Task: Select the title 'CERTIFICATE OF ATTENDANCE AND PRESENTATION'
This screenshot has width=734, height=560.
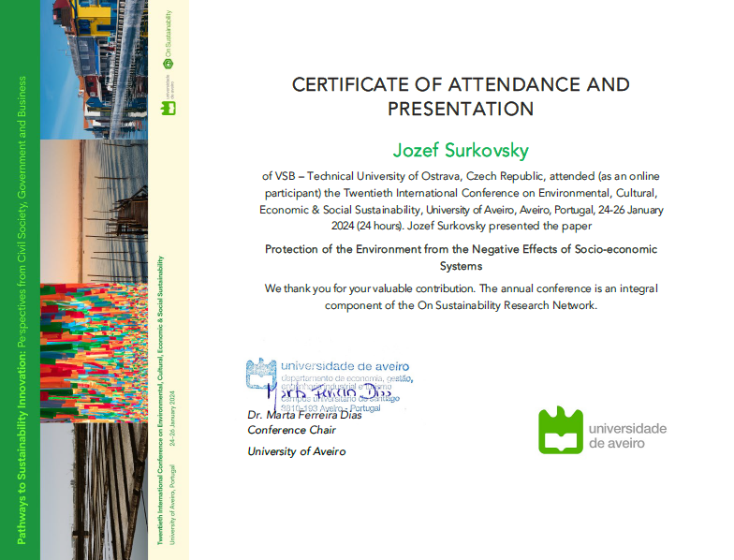Action: (461, 96)
